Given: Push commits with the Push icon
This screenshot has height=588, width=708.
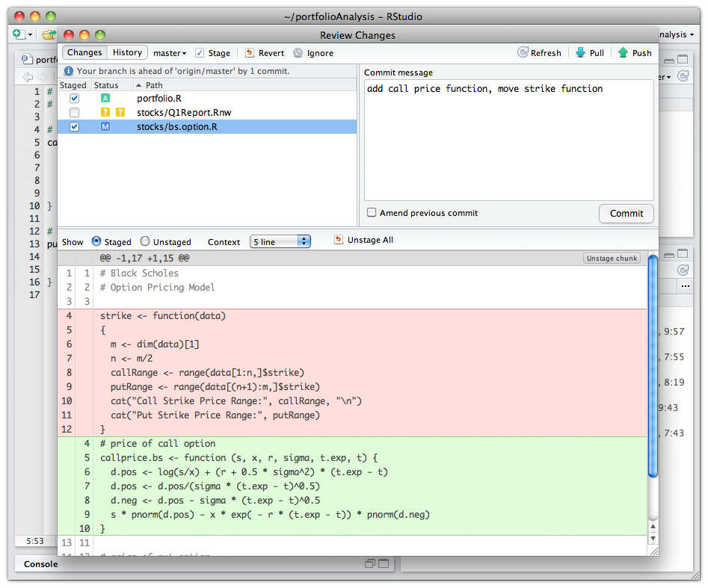Looking at the screenshot, I should point(623,53).
